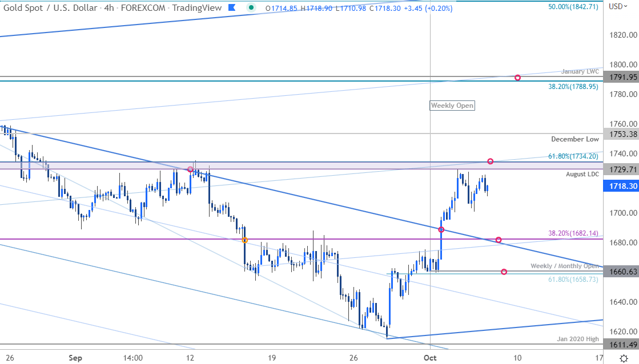
Task: Click the Sep label on time axis
Action: point(75,358)
